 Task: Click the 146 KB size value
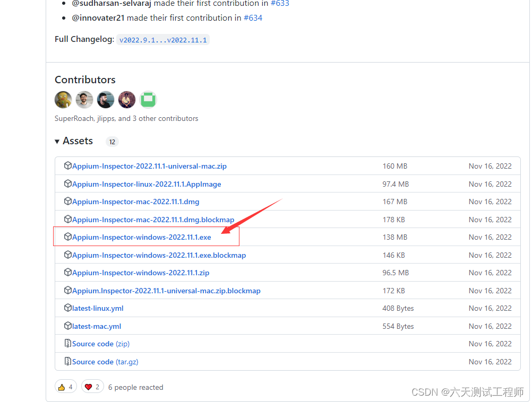[394, 255]
